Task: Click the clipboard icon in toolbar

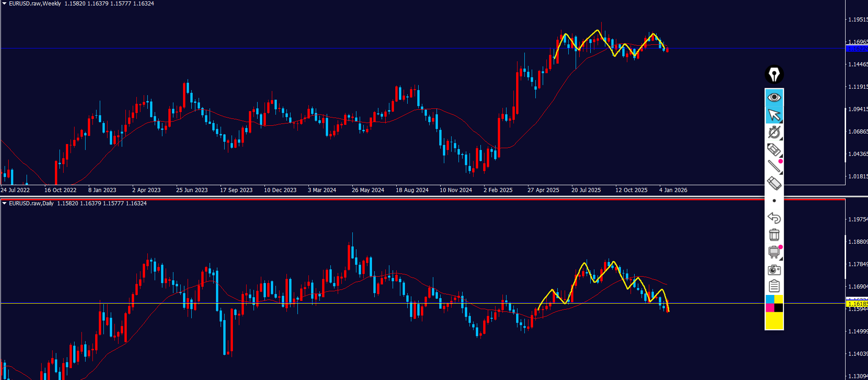Action: click(774, 286)
